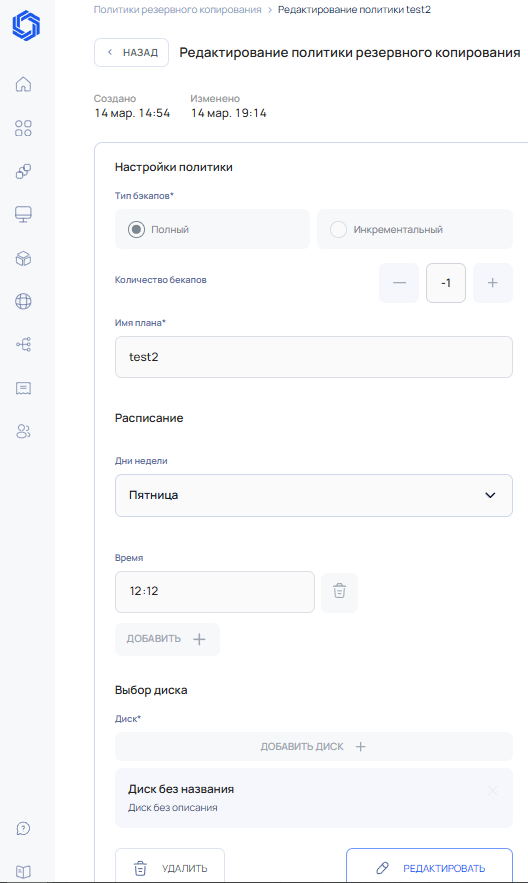Open the virtual machines monitor icon

pyautogui.click(x=23, y=214)
